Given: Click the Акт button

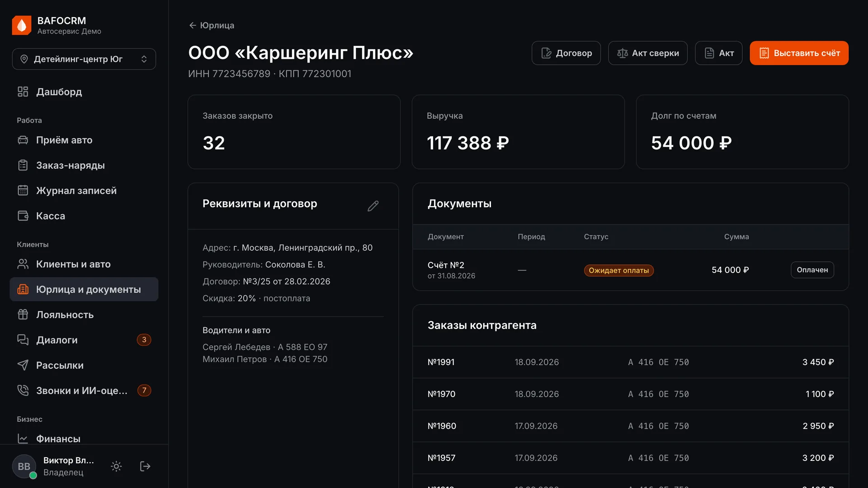Looking at the screenshot, I should [719, 53].
